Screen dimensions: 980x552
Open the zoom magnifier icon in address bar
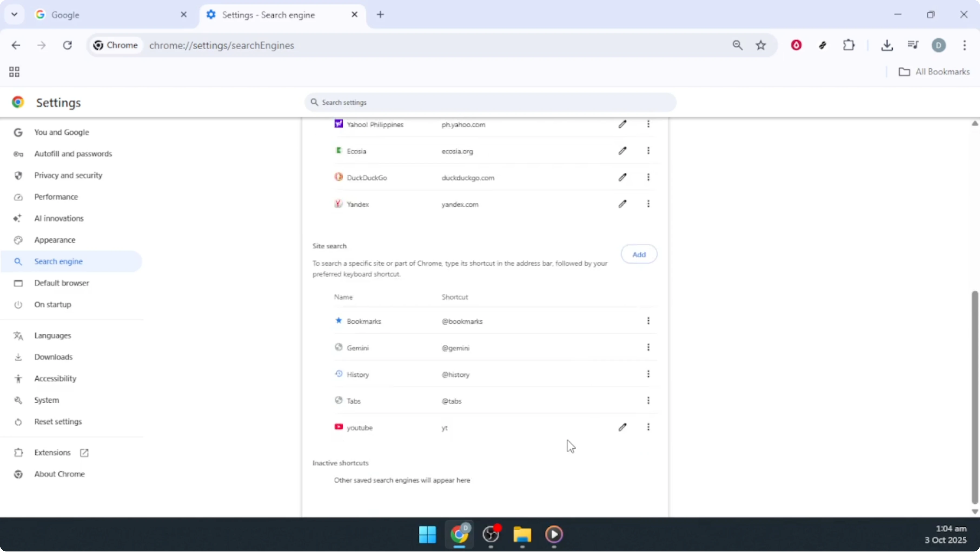[x=737, y=45]
